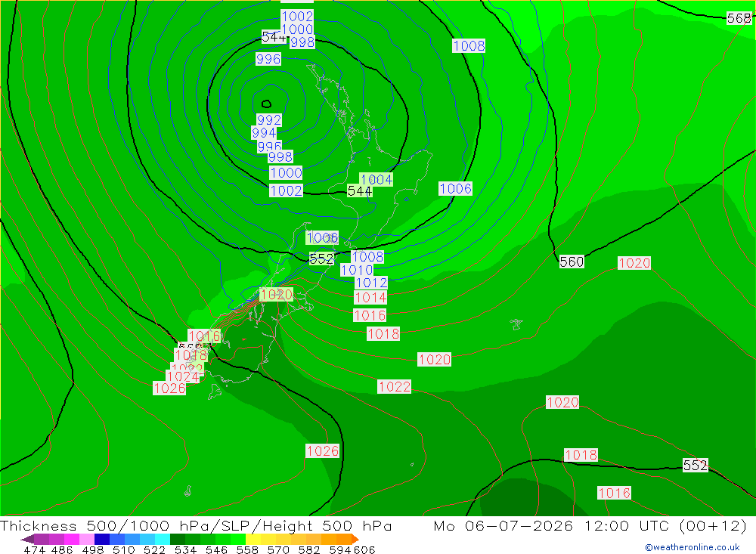Click the 558 legend value
Viewport: 756px width, 554px height.
tap(247, 550)
